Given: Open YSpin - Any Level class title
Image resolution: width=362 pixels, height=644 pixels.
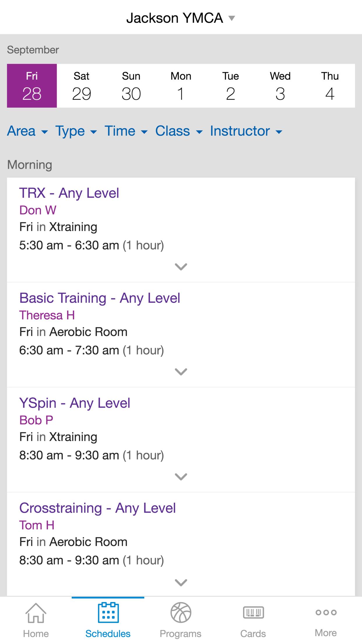Looking at the screenshot, I should point(75,403).
